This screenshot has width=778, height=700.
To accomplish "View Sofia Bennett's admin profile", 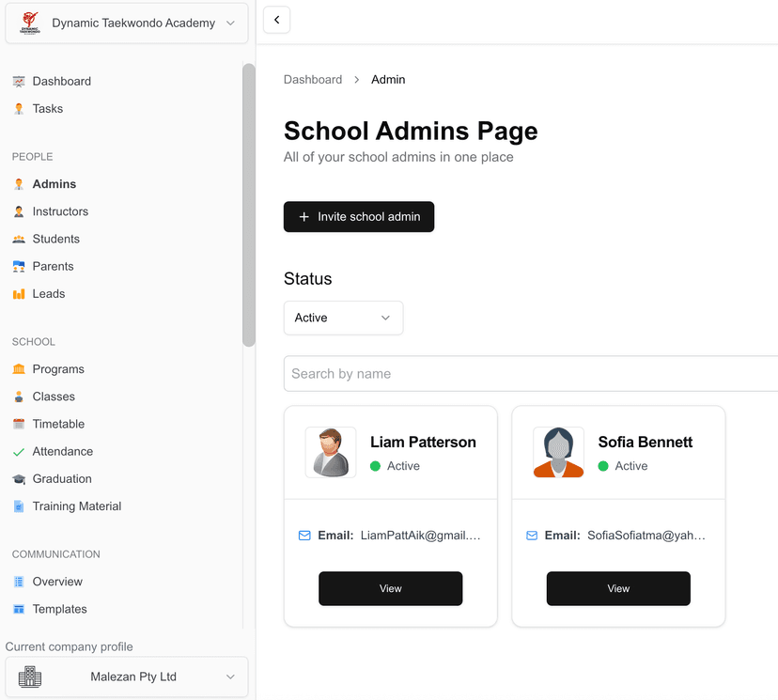I will [x=617, y=588].
